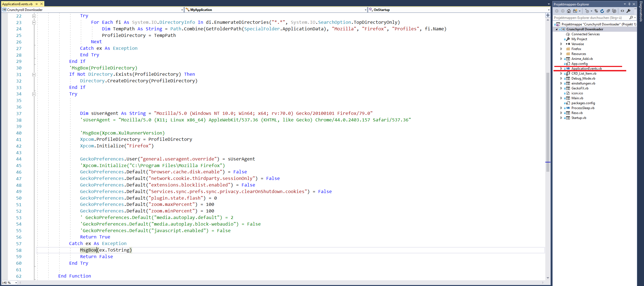The width and height of the screenshot is (644, 286).
Task: Select icon.ico file
Action: tap(577, 93)
